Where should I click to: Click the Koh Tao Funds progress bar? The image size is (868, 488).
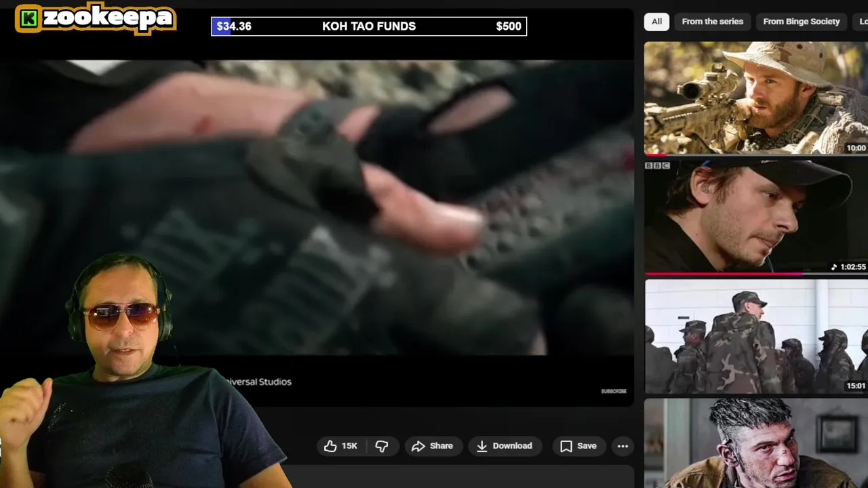369,26
